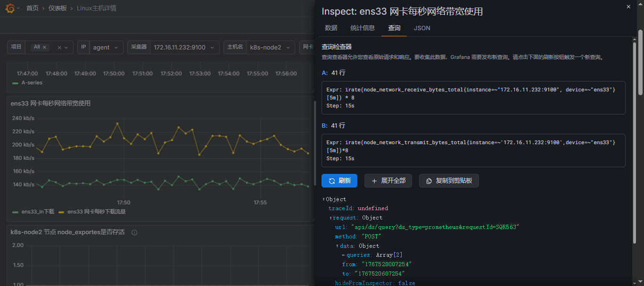644x286 pixels.
Task: Switch to the 数据 tab
Action: pos(331,28)
